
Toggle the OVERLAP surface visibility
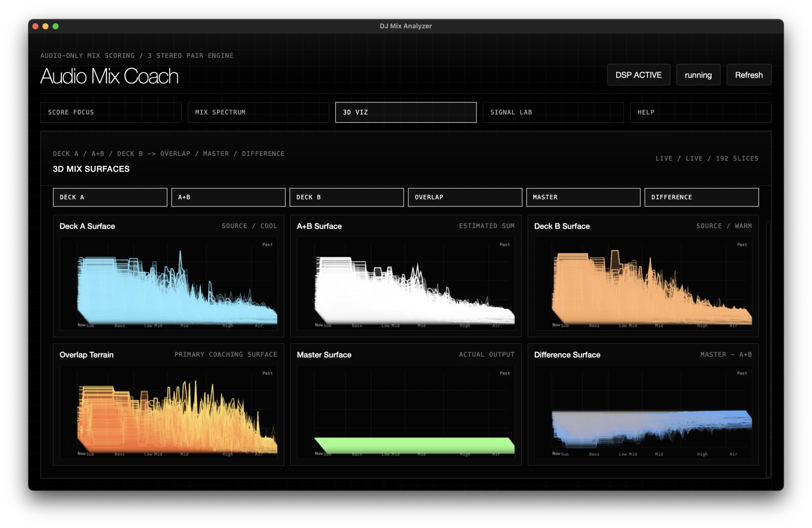point(464,197)
